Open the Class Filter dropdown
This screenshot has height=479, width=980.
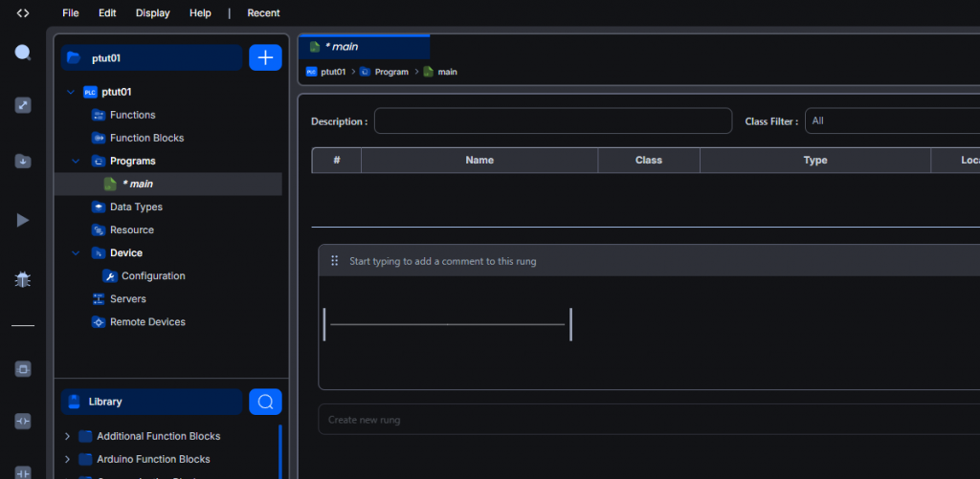pyautogui.click(x=890, y=121)
